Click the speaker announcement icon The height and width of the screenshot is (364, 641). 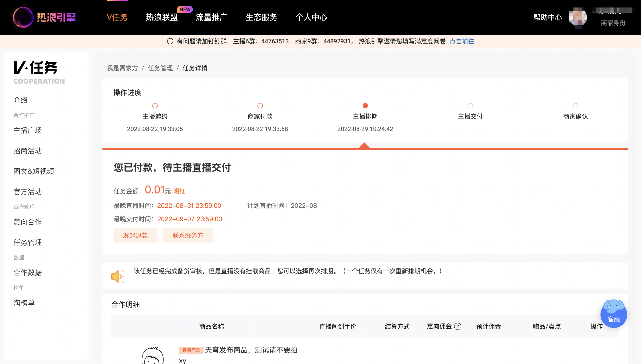click(x=118, y=276)
